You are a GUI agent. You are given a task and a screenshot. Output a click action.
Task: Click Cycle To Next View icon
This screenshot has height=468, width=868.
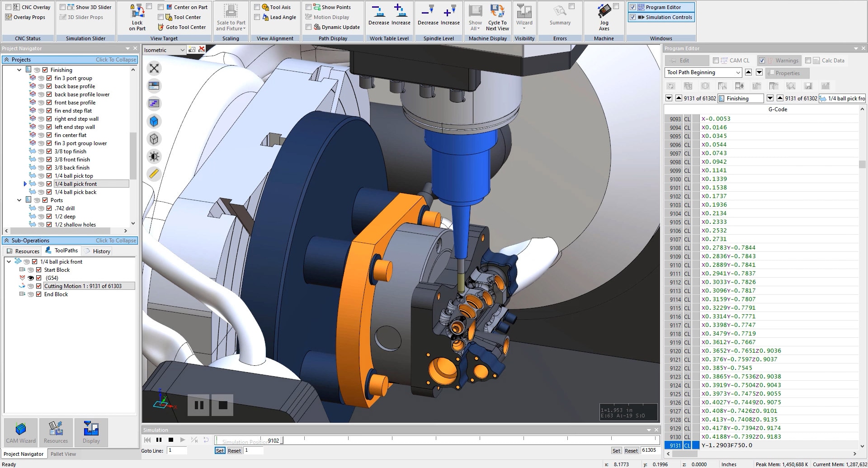pos(497,12)
